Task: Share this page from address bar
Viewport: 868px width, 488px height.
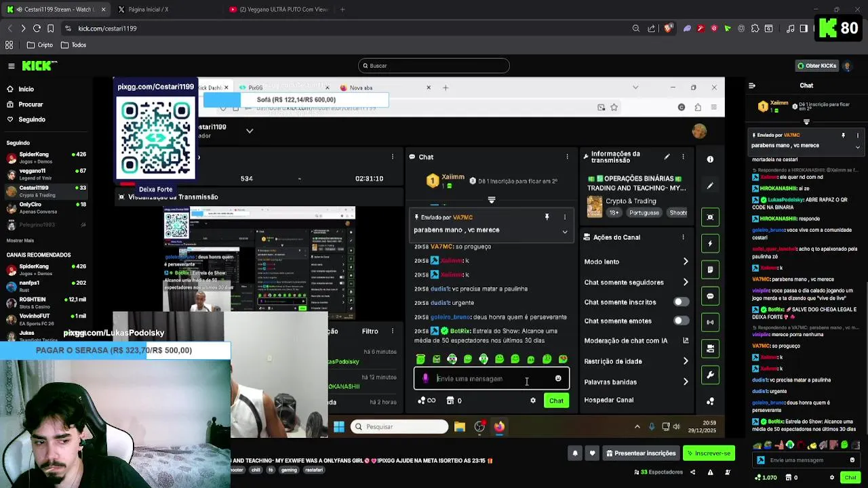Action: pyautogui.click(x=652, y=28)
